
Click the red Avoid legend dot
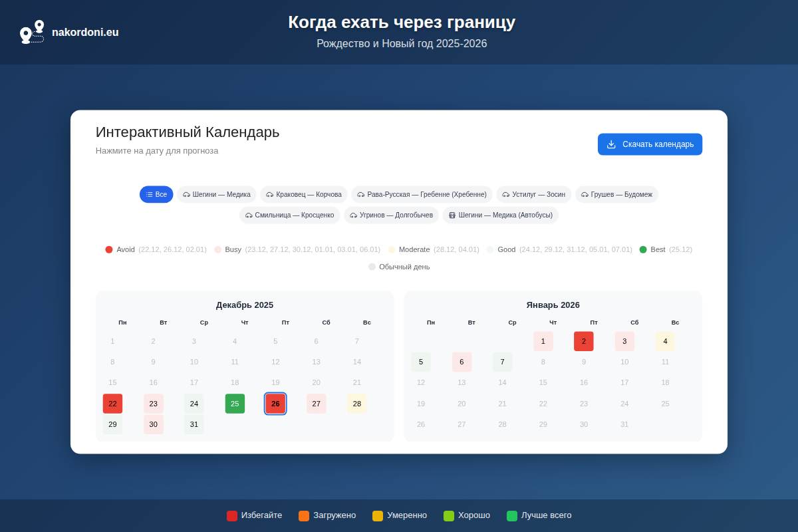109,249
